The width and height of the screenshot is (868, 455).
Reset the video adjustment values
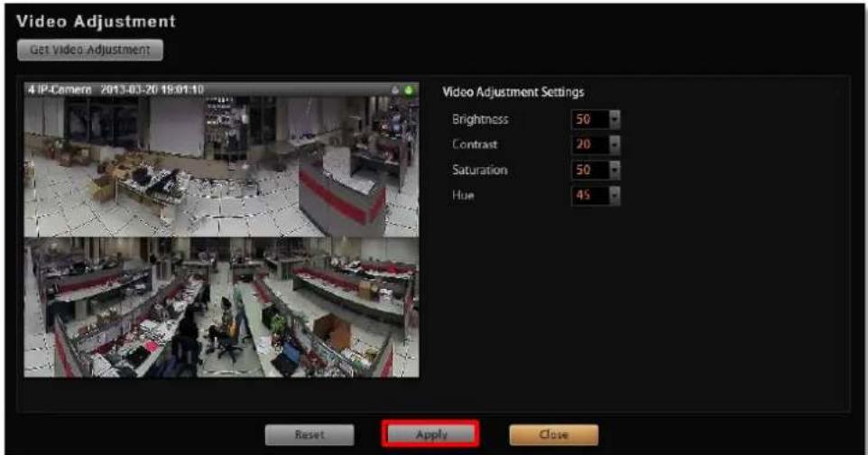pyautogui.click(x=309, y=435)
